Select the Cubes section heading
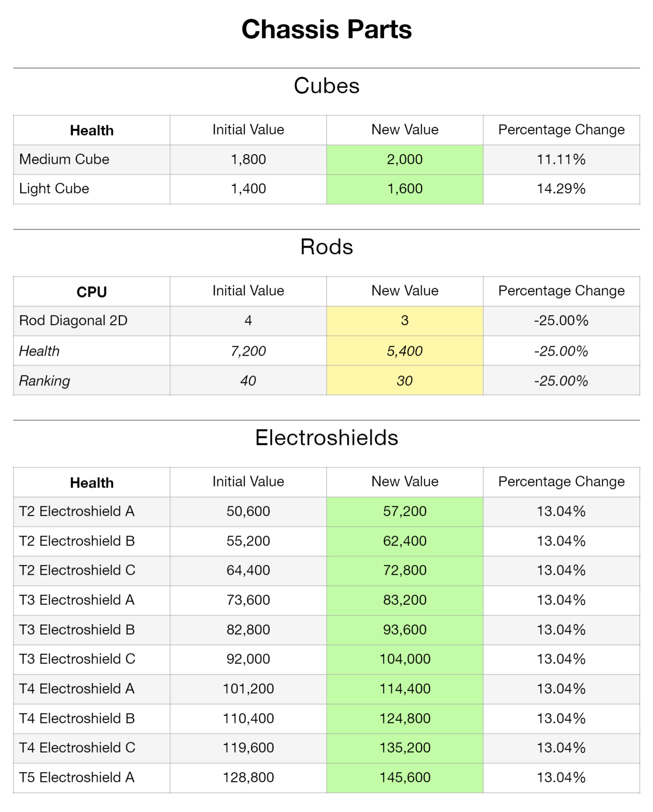 [x=326, y=86]
